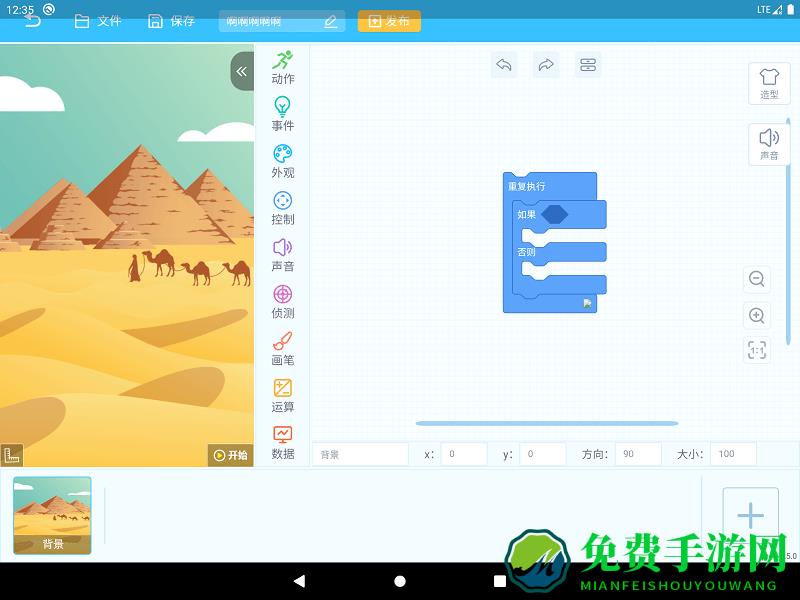Select the 运算 (Operators) block category

tap(283, 394)
